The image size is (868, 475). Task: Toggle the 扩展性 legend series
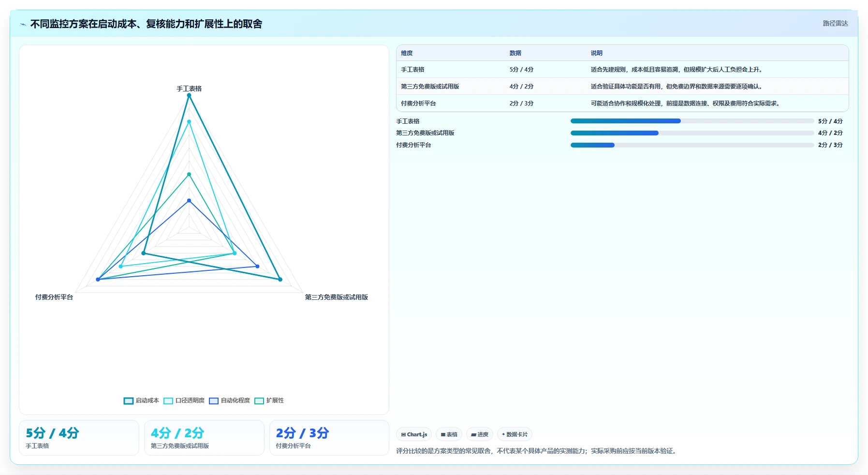269,401
